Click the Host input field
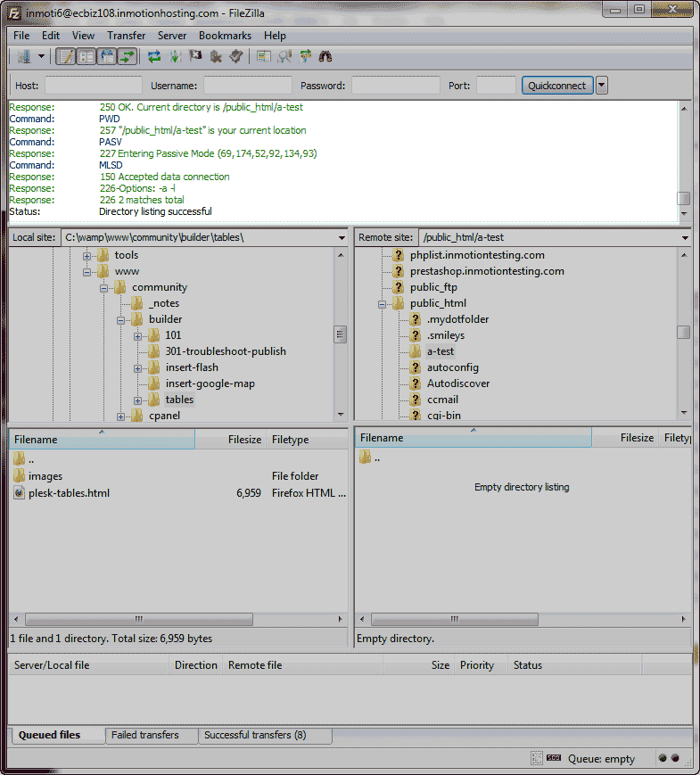700x775 pixels. click(x=94, y=86)
